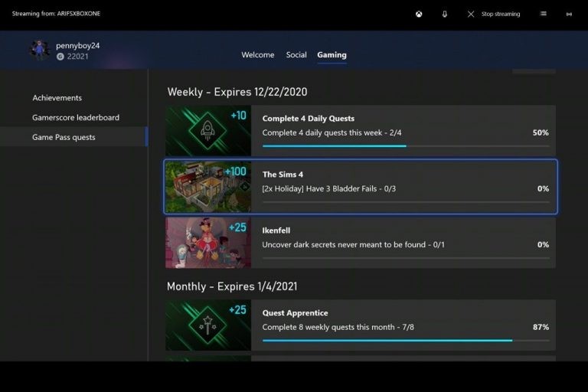Click the 'Monthly - Expires 1/4/2021' heading
Image resolution: width=588 pixels, height=392 pixels.
(232, 286)
